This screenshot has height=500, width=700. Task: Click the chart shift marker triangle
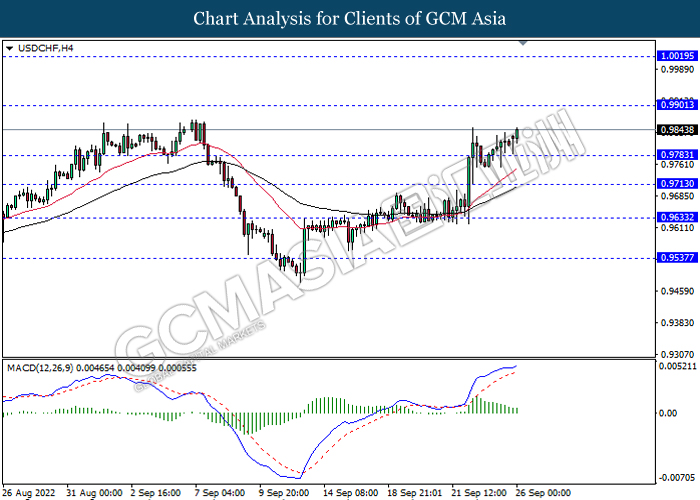(523, 43)
